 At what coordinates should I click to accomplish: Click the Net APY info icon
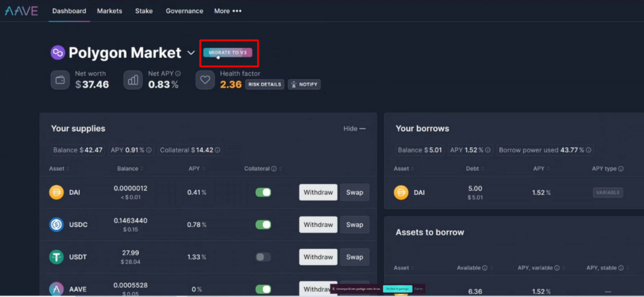coord(178,74)
